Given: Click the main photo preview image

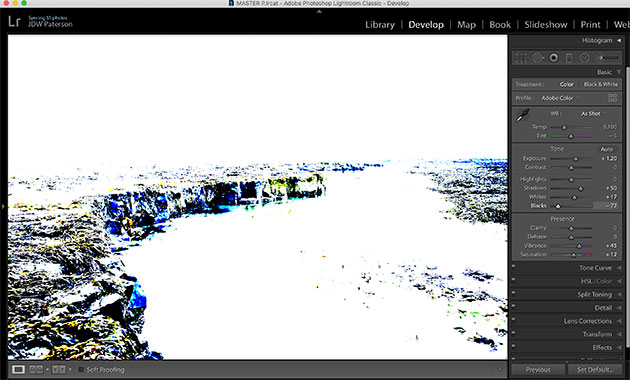Looking at the screenshot, I should pyautogui.click(x=258, y=197).
